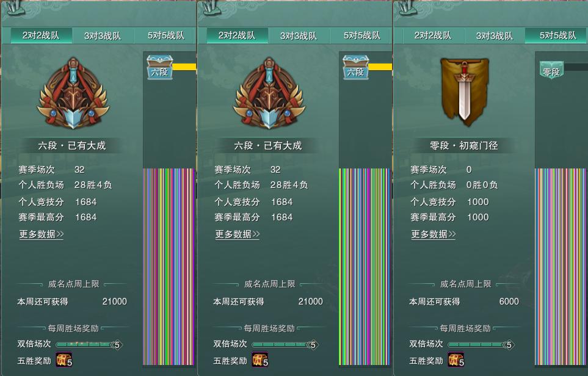Click the 五胜奖励 reward item in the left panel
588x376 pixels.
64,359
